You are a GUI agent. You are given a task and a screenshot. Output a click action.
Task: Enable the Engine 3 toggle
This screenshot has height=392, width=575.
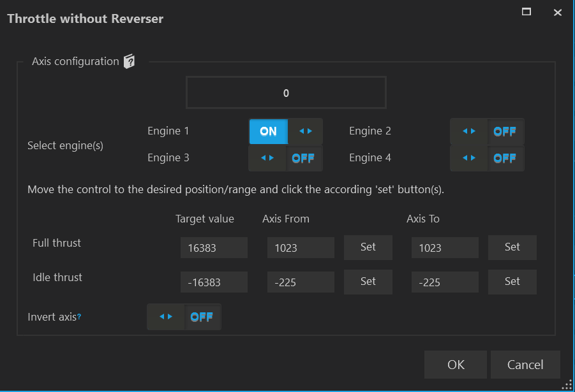285,158
